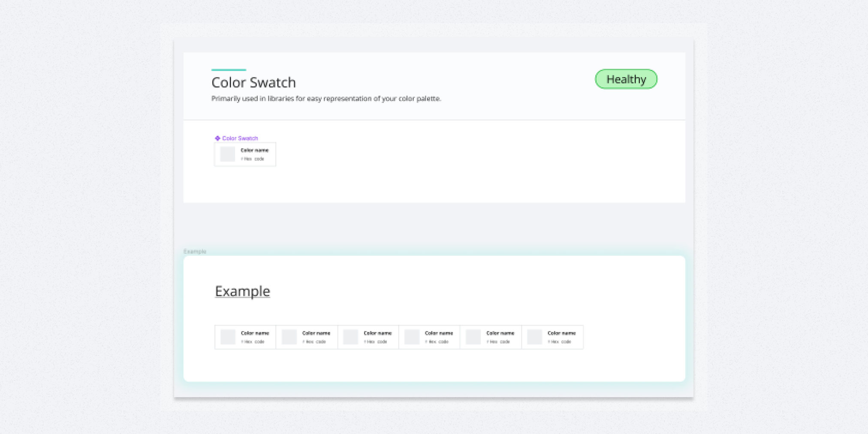Click the last swatch in the Example row
Screen dimensions: 868x434
click(552, 337)
